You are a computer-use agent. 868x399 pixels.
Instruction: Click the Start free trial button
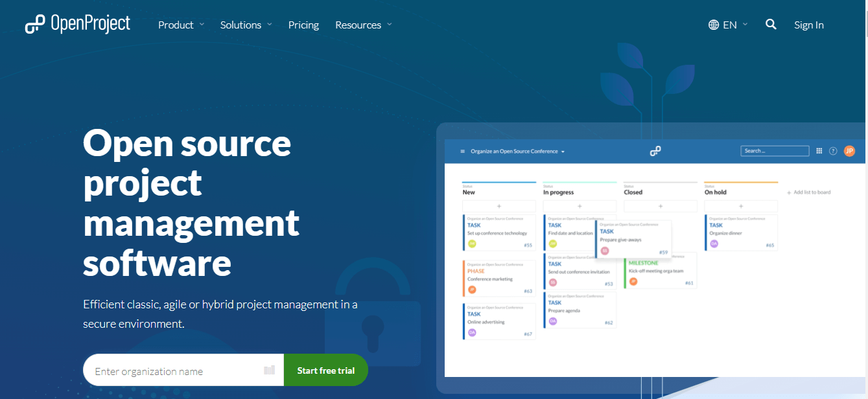click(x=326, y=370)
